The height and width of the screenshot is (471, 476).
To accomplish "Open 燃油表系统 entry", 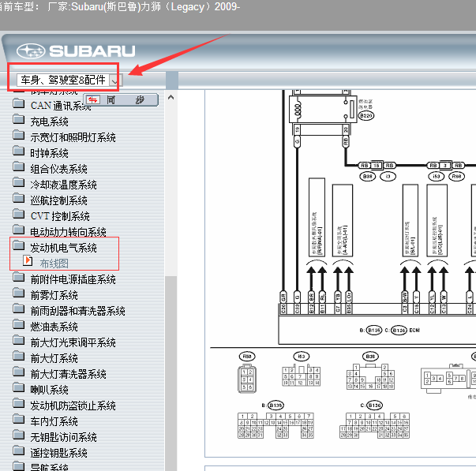I will [x=54, y=327].
